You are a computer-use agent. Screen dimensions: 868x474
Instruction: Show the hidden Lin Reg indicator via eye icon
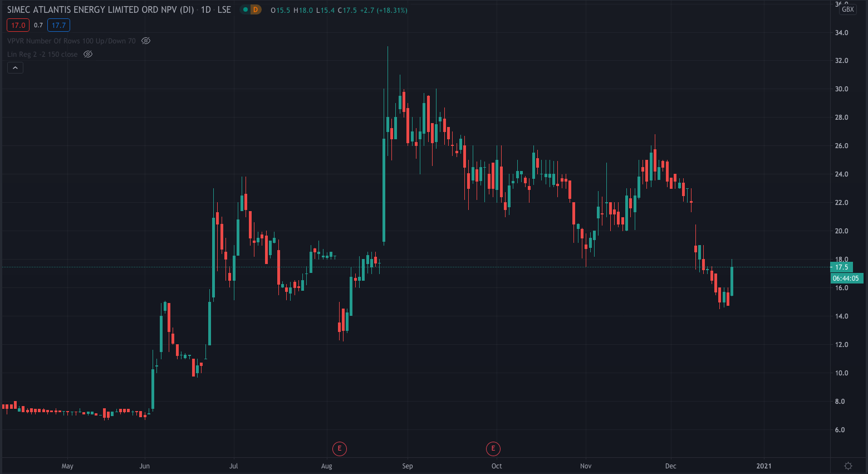pos(87,54)
